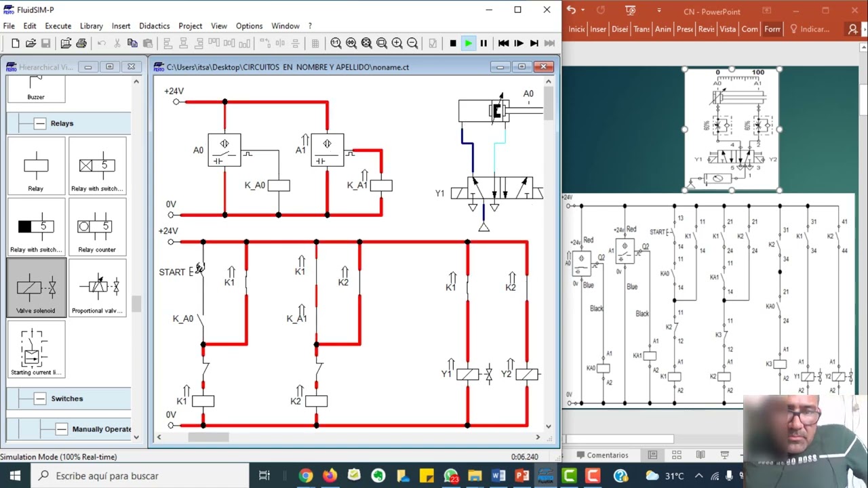
Task: Click the Windows Start button
Action: (x=15, y=476)
